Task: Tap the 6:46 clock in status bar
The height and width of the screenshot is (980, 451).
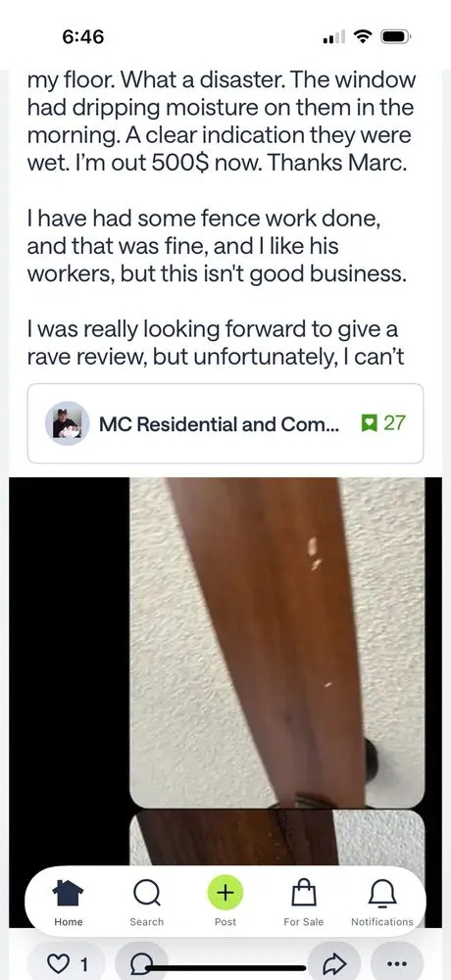Action: (x=83, y=37)
